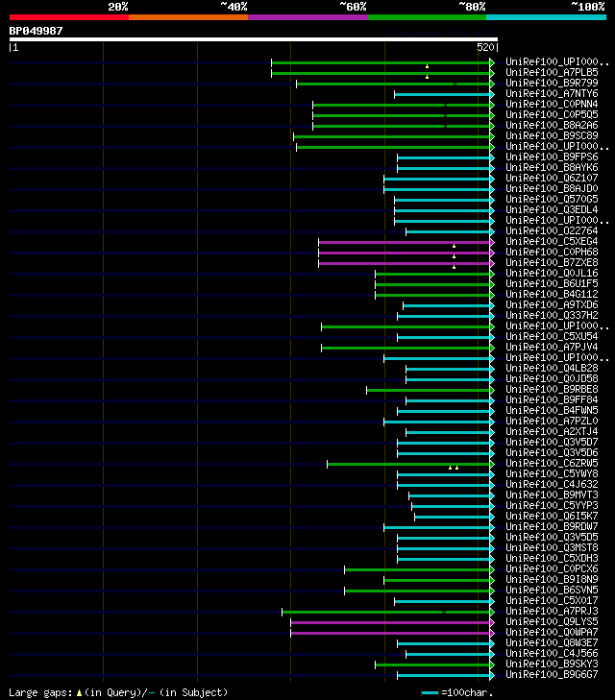Image resolution: width=615 pixels, height=700 pixels.
Task: Select hit UniRef100_B6U1F5
Action: coord(552,284)
